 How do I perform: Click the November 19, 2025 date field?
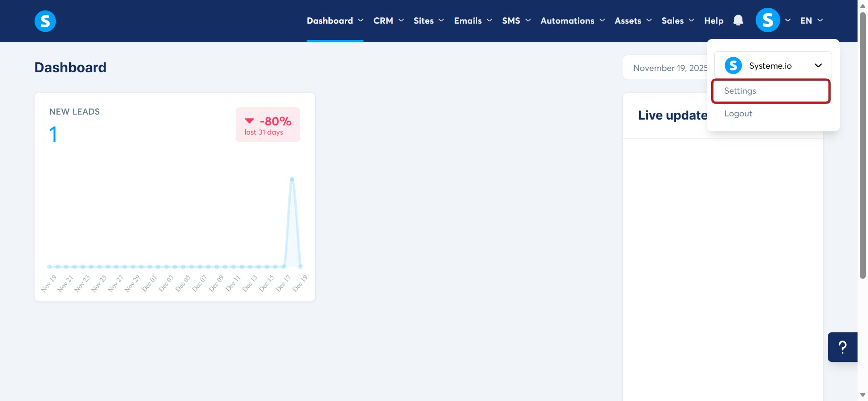point(665,68)
